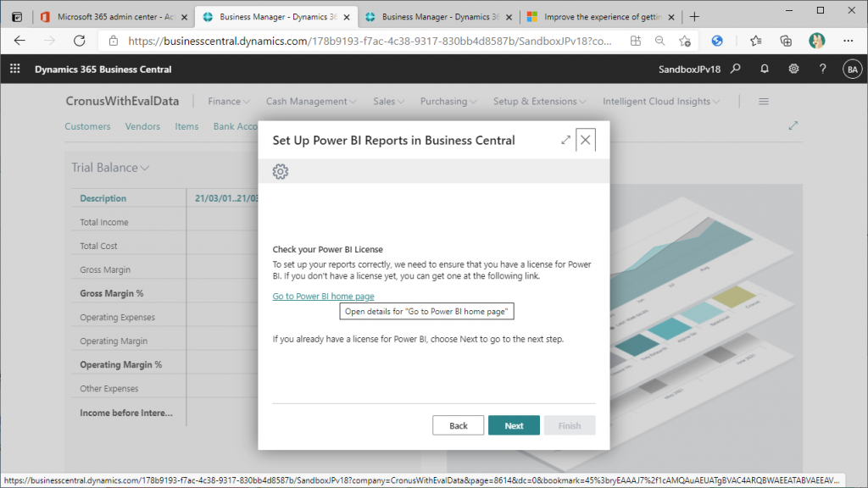Open the Trial Balance dropdown
868x488 pixels.
tap(110, 168)
